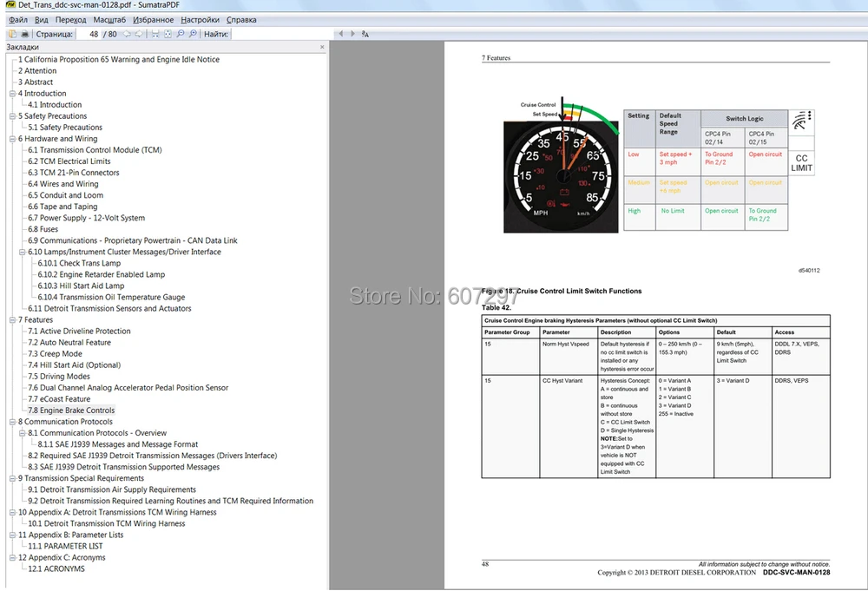The width and height of the screenshot is (868, 591).
Task: Toggle Match Case search icon
Action: [365, 34]
